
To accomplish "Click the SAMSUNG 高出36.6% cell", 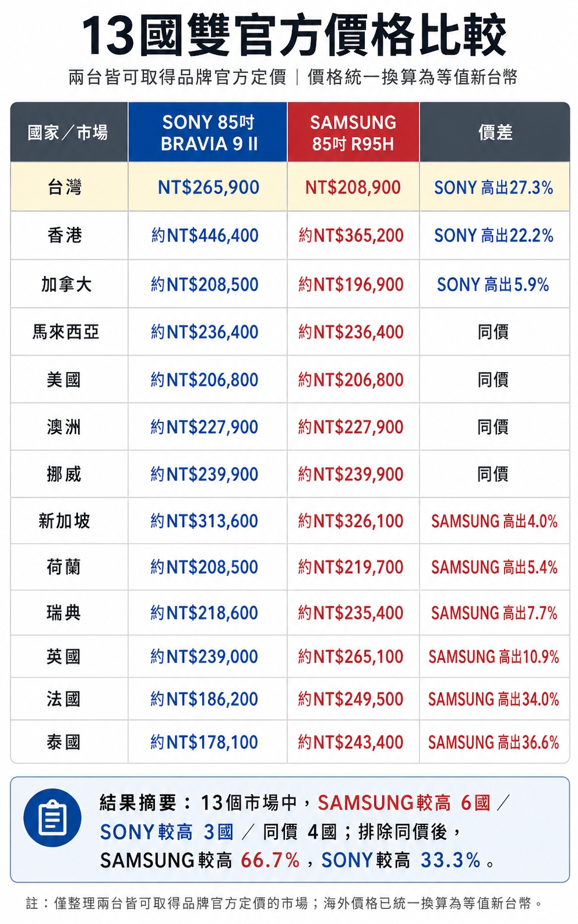I will click(494, 742).
